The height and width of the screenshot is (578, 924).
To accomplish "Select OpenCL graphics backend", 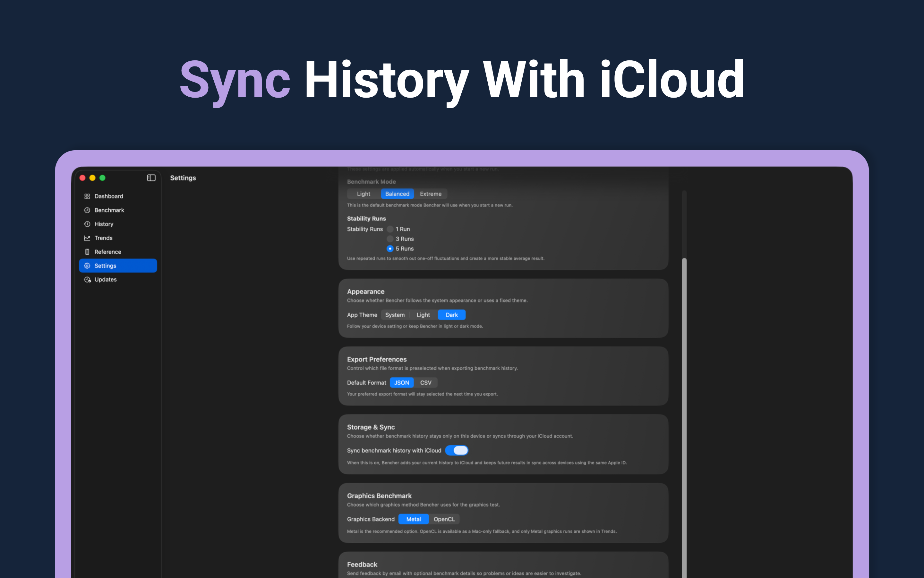I will coord(444,519).
